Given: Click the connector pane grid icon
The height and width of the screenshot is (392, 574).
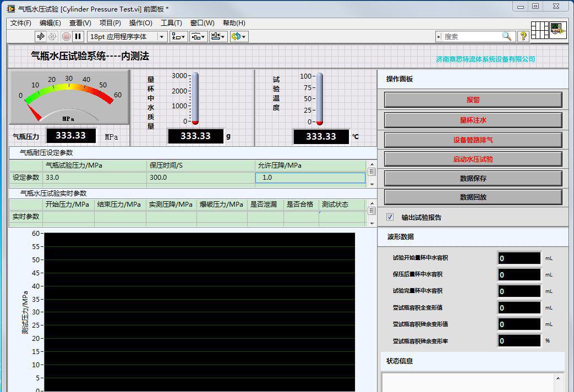Looking at the screenshot, I should tap(539, 30).
